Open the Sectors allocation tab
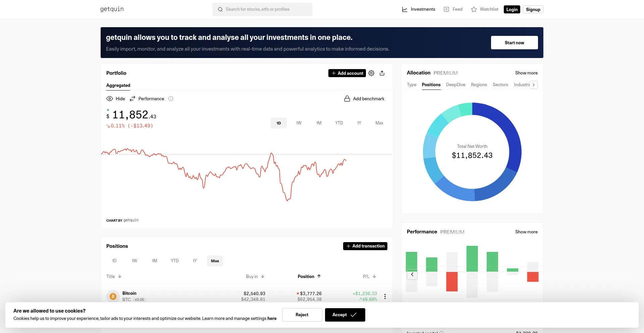Viewport: 644px width, 333px height. click(500, 85)
